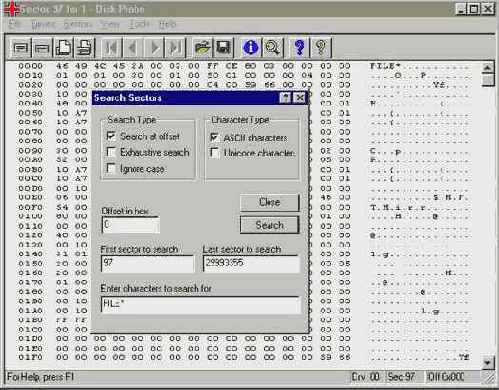Close the Disk Probe main window

(x=487, y=9)
